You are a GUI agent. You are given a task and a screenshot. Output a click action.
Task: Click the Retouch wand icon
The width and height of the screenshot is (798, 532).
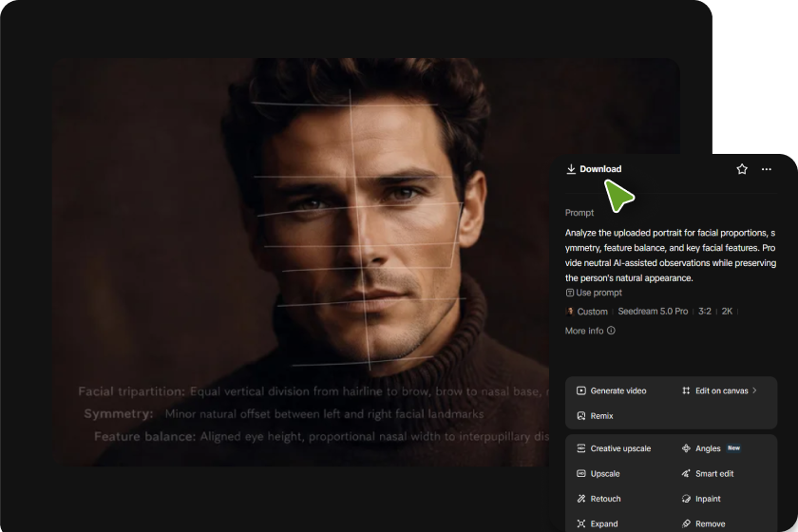click(581, 499)
